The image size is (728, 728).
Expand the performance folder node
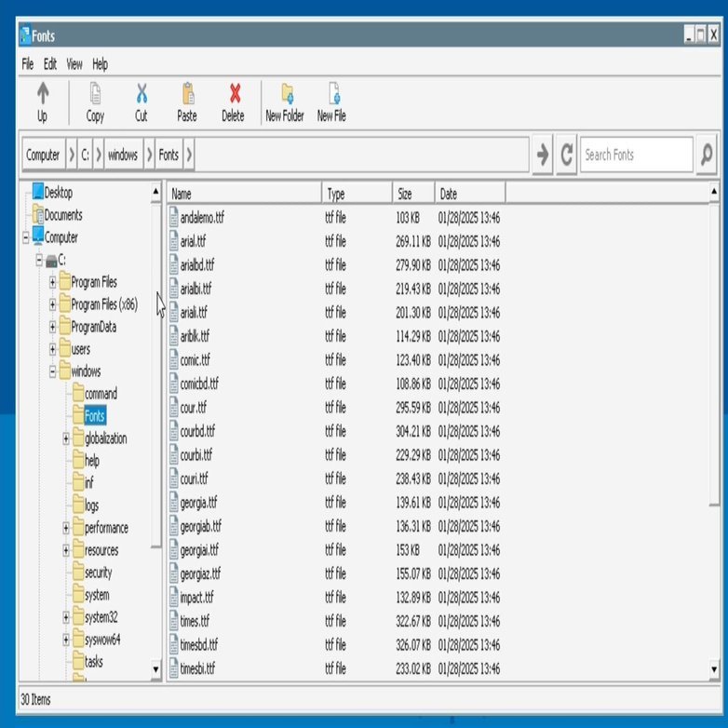(x=66, y=528)
